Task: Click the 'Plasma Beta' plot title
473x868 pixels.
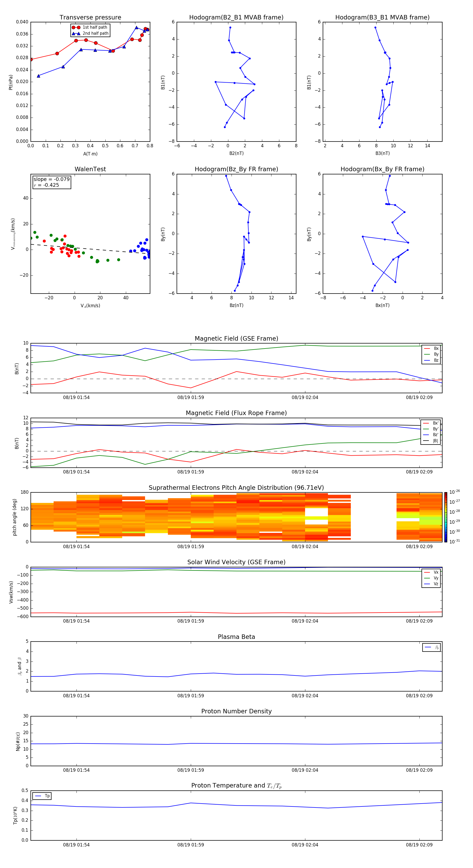Action: tap(236, 637)
